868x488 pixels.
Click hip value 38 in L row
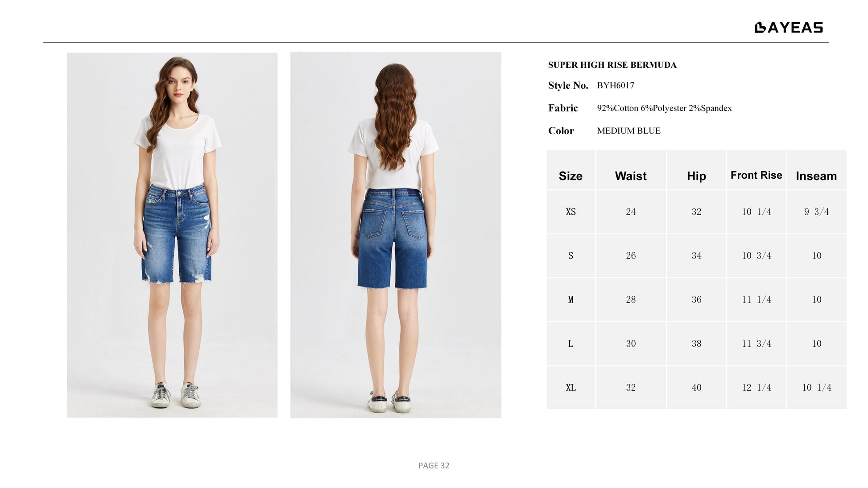696,344
